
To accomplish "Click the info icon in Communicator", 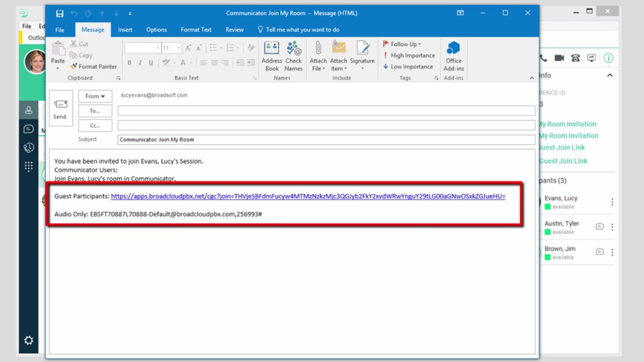I will coord(608,58).
